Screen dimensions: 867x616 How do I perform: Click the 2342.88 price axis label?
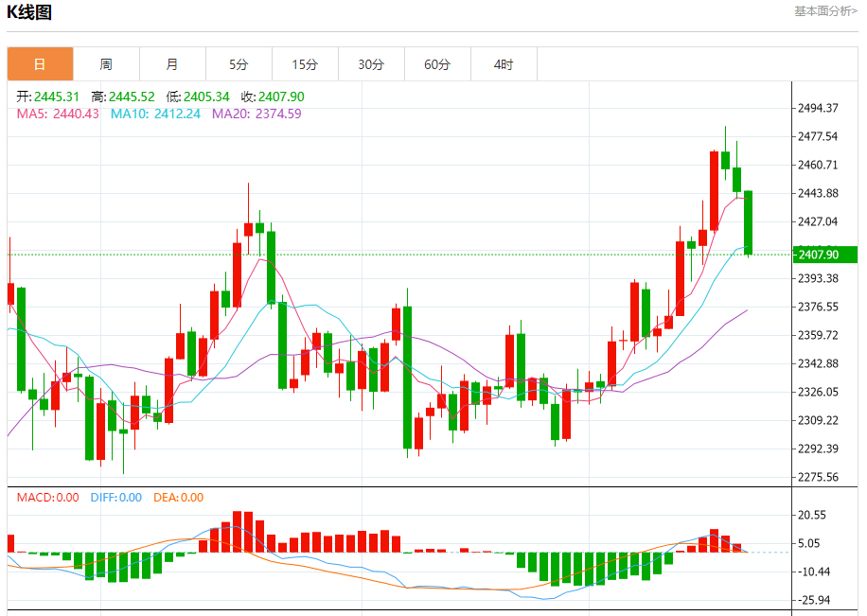click(x=818, y=364)
